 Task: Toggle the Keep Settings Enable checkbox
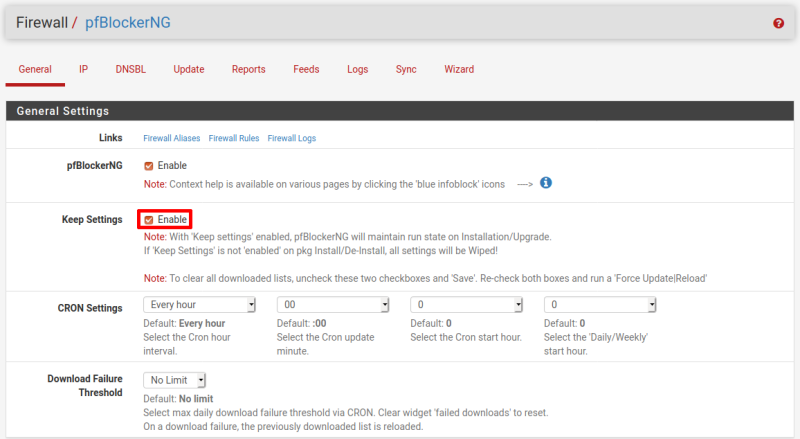coord(148,220)
